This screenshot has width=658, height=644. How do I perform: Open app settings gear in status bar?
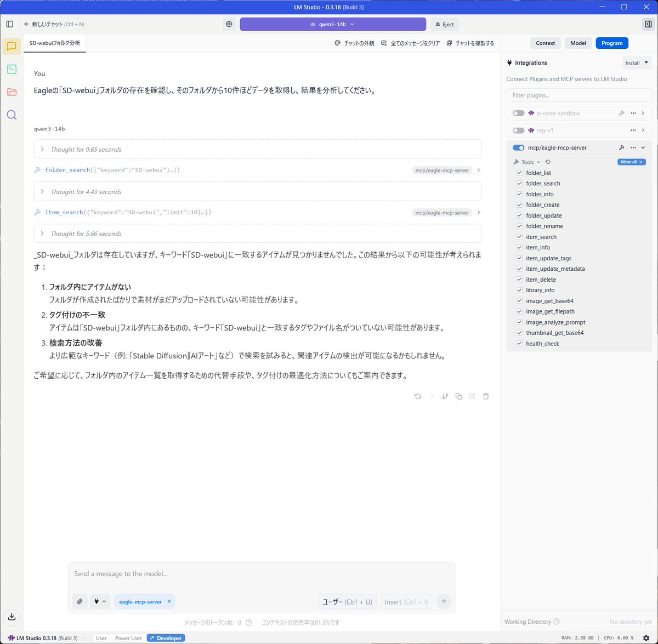(x=646, y=638)
